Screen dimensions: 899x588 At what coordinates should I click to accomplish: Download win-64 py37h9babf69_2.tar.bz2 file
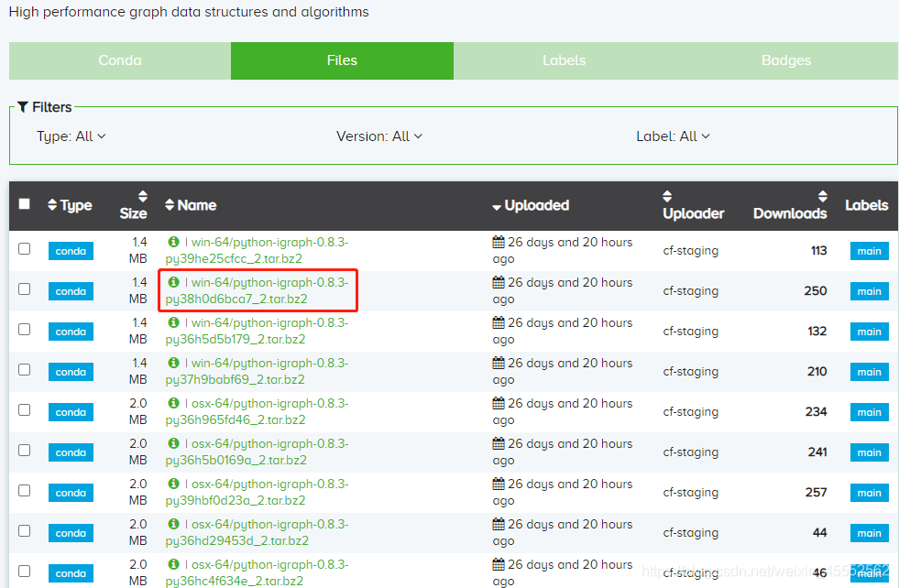[x=257, y=371]
